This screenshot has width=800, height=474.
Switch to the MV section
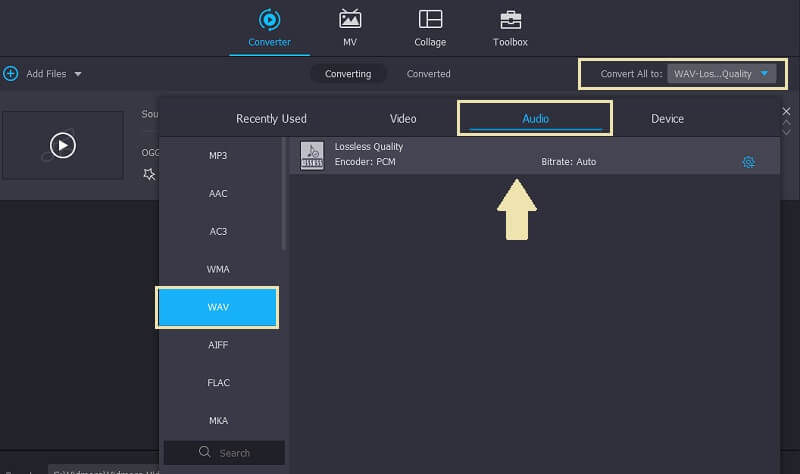coord(350,28)
